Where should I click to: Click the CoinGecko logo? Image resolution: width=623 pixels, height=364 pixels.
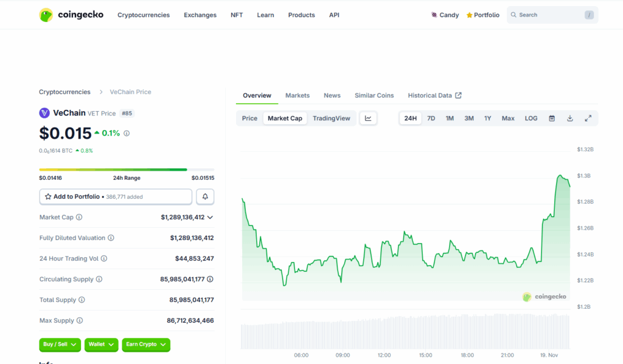[71, 15]
